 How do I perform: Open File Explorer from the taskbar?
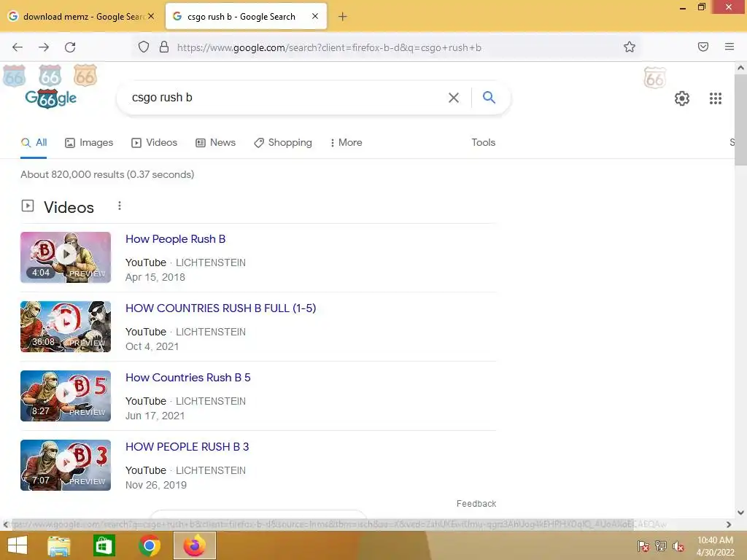tap(58, 545)
